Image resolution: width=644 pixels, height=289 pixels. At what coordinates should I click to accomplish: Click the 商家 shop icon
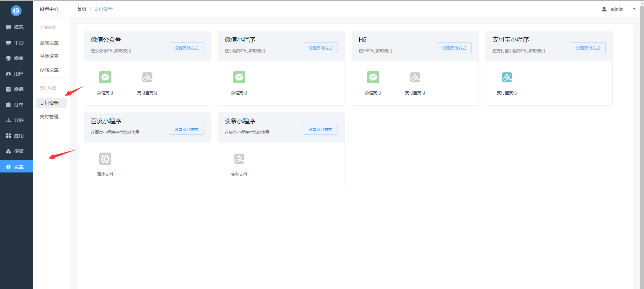[x=8, y=58]
